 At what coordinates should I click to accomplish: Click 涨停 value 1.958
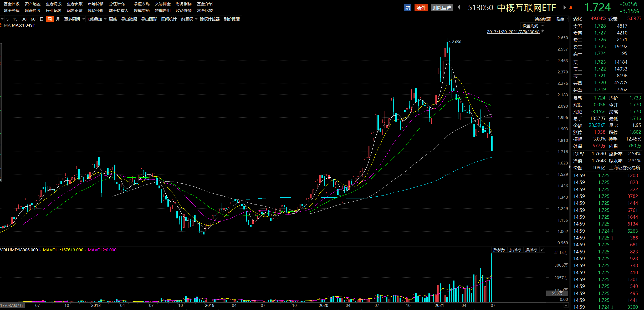click(600, 132)
